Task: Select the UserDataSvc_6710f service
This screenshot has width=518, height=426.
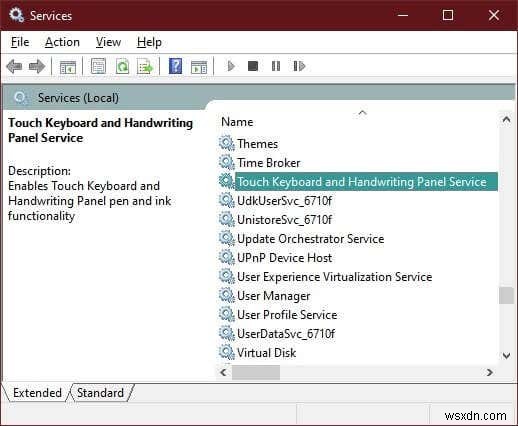Action: (x=286, y=334)
